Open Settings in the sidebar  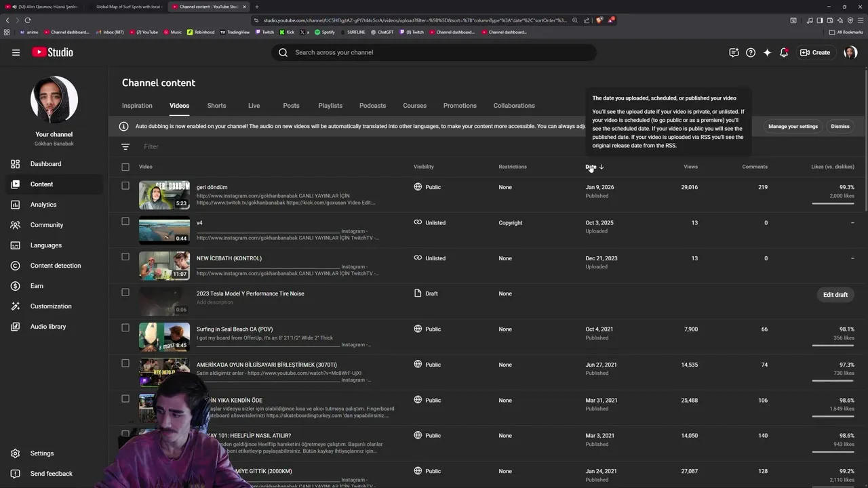click(x=54, y=453)
